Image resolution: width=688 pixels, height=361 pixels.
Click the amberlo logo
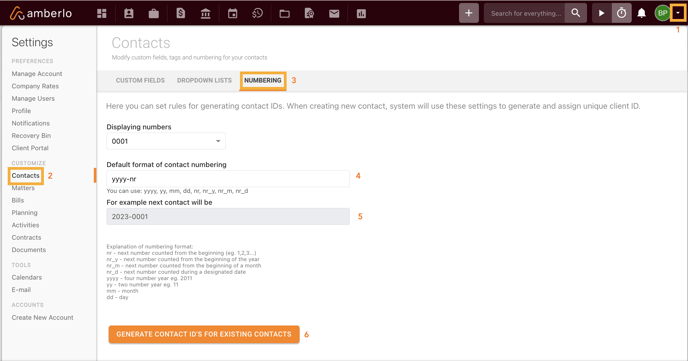[40, 14]
